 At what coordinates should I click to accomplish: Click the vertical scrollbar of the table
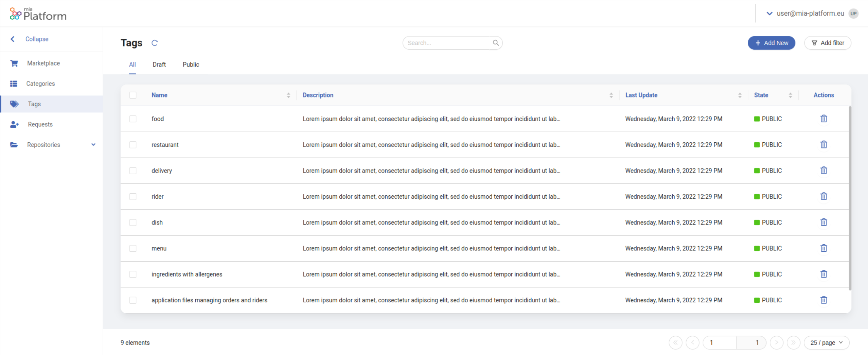(x=850, y=197)
